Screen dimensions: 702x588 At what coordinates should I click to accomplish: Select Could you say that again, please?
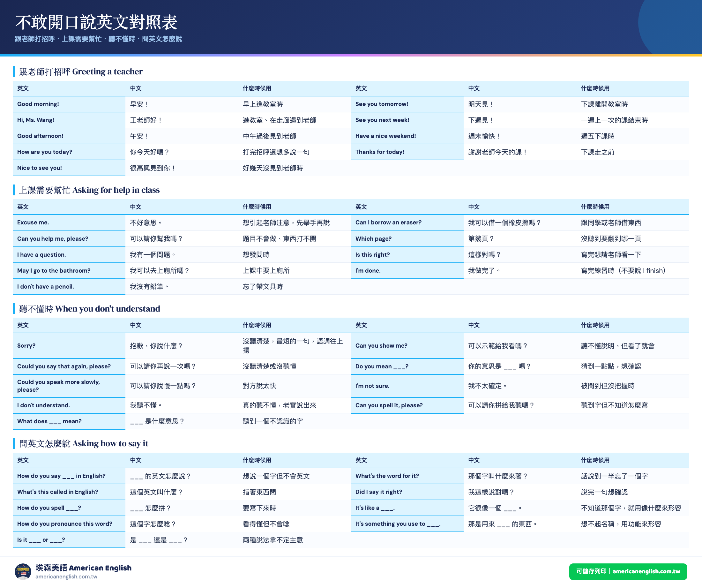pos(64,366)
